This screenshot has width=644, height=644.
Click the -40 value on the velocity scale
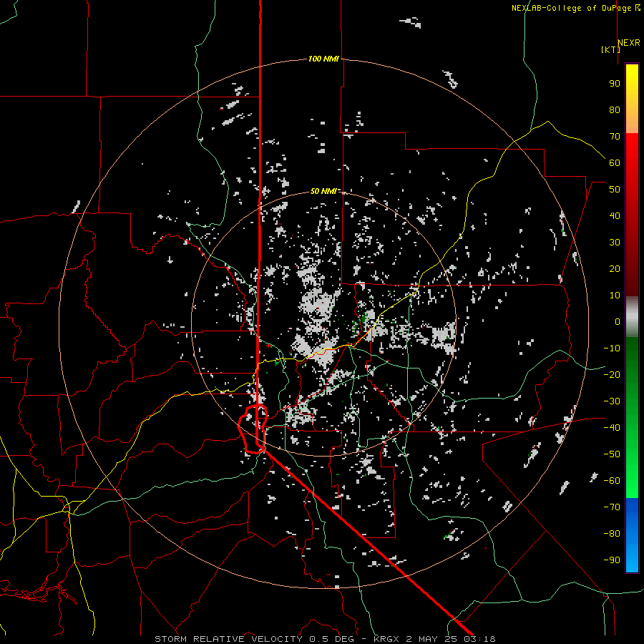(612, 428)
